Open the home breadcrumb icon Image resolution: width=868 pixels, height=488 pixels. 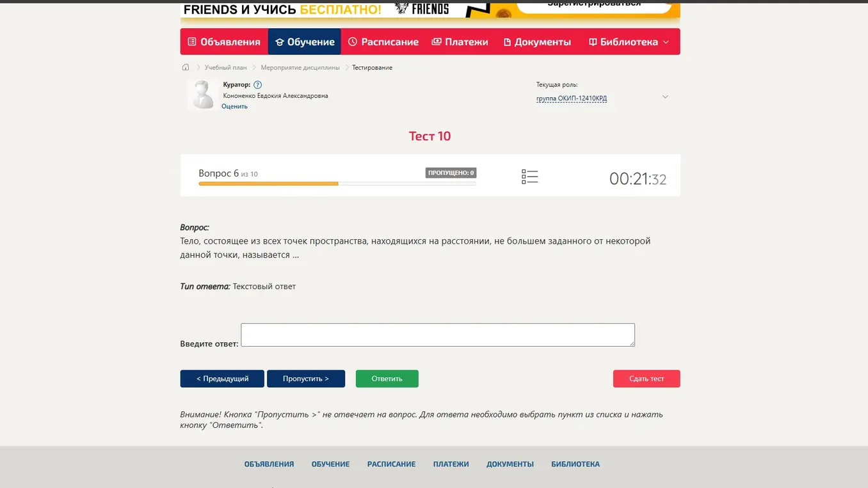(186, 67)
